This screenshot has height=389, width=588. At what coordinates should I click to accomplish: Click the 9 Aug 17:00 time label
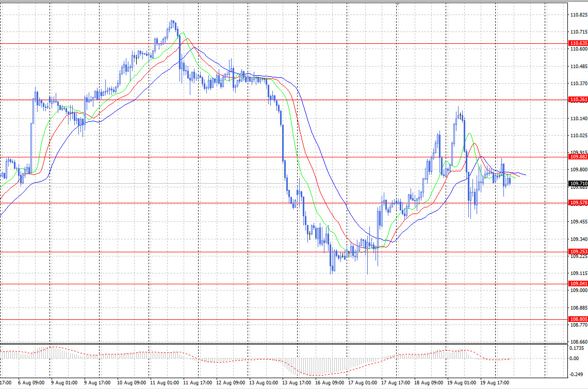97,383
